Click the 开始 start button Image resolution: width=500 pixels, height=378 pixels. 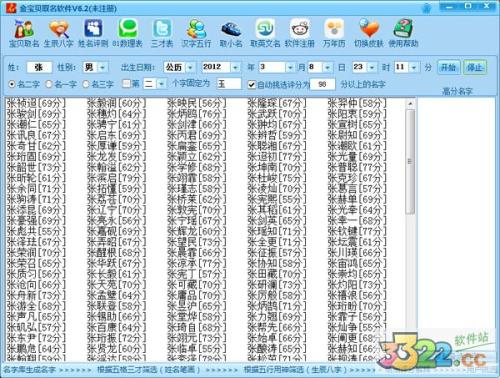click(x=448, y=68)
